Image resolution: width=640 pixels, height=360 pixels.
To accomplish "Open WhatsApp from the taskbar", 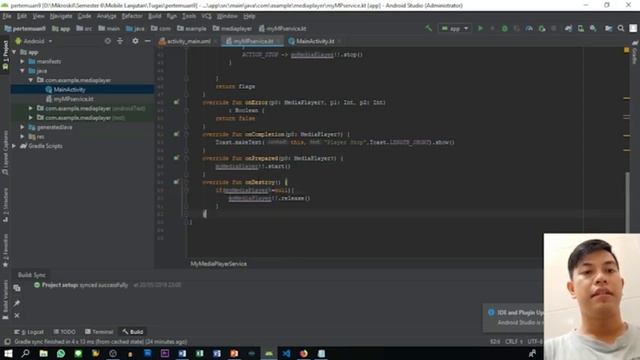I will (61, 353).
